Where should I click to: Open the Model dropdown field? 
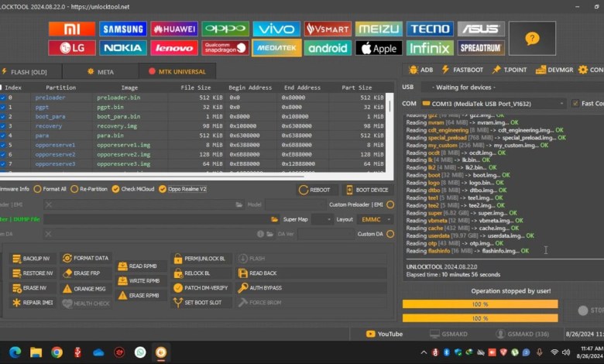(296, 204)
